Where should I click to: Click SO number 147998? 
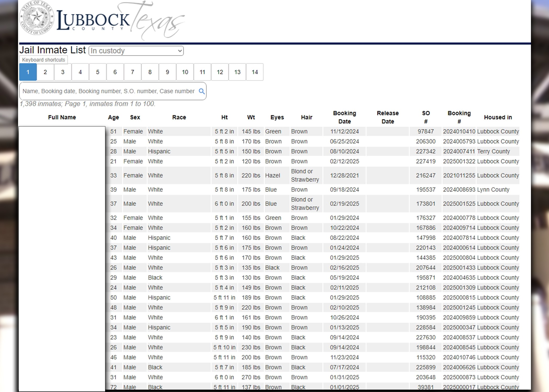click(x=426, y=238)
